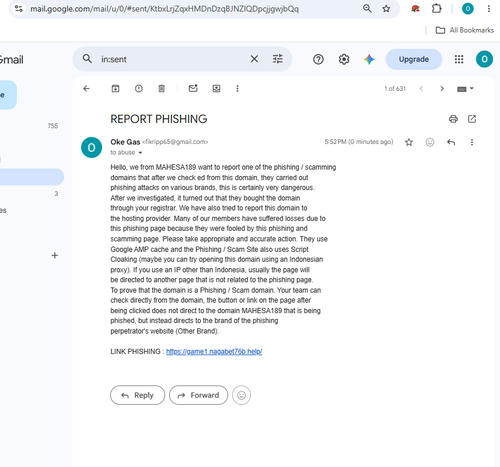Click the sender name Oke Gas
This screenshot has height=467, width=500.
125,142
